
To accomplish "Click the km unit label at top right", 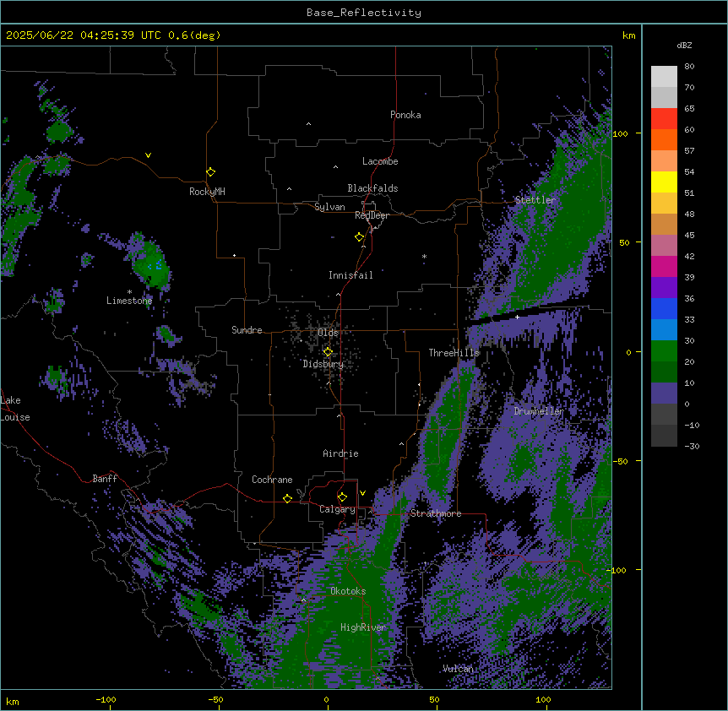I will pyautogui.click(x=628, y=35).
